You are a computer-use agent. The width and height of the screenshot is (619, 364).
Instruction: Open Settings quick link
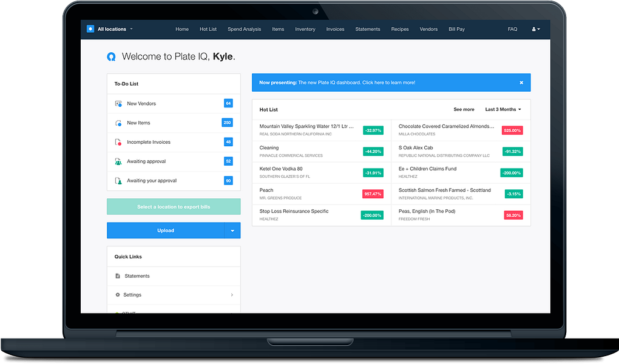coord(174,295)
